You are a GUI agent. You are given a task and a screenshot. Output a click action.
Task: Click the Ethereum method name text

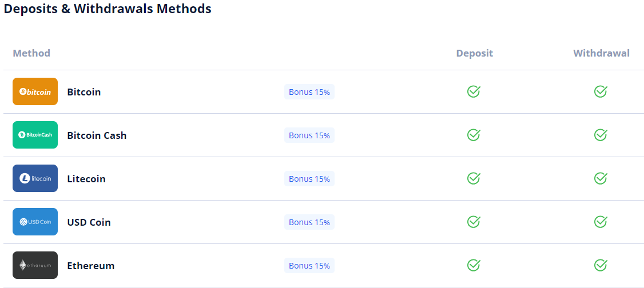91,266
